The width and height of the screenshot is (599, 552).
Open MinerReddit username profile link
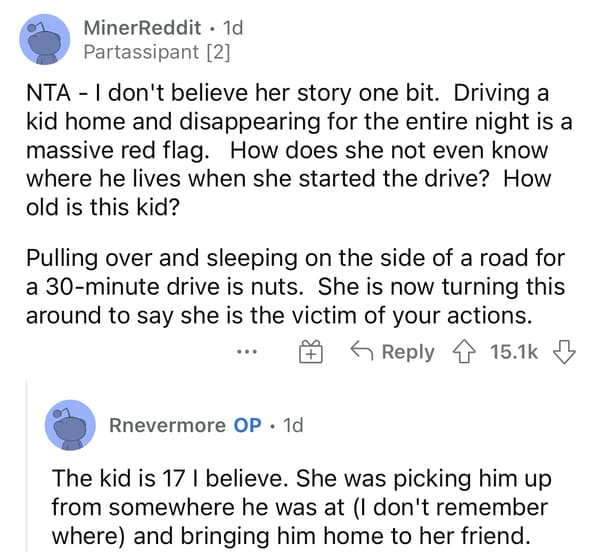point(142,28)
